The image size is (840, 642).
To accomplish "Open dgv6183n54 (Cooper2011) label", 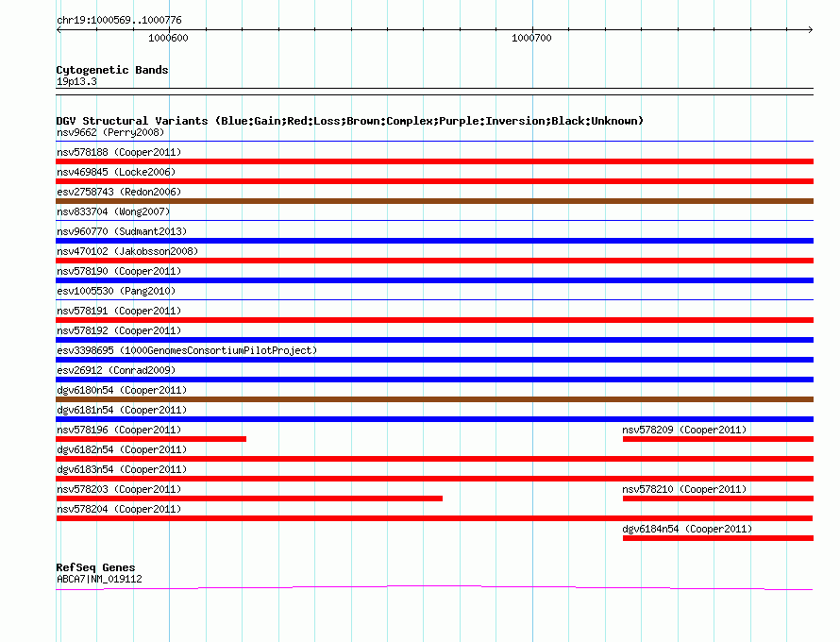I will pyautogui.click(x=122, y=469).
